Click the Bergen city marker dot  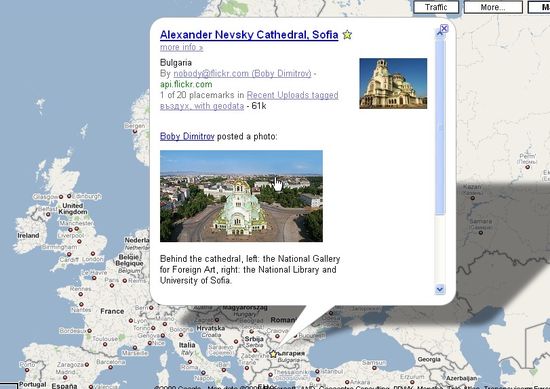(135, 131)
